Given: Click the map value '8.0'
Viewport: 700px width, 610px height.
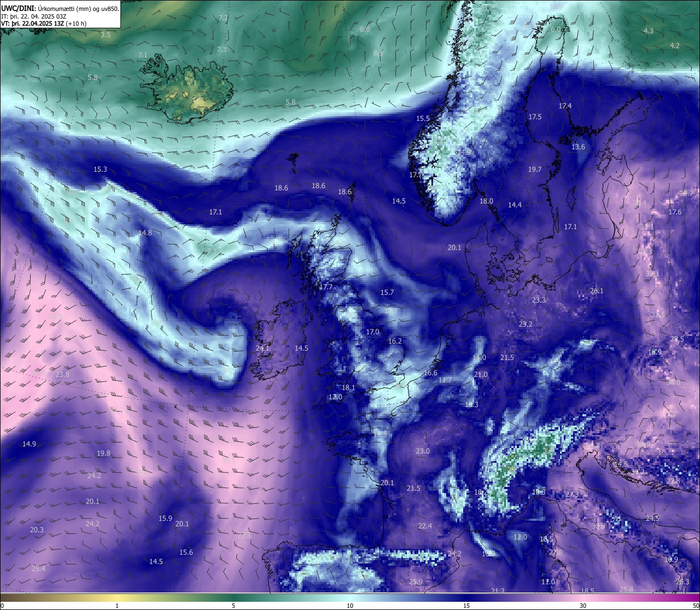Looking at the screenshot, I should click(365, 28).
